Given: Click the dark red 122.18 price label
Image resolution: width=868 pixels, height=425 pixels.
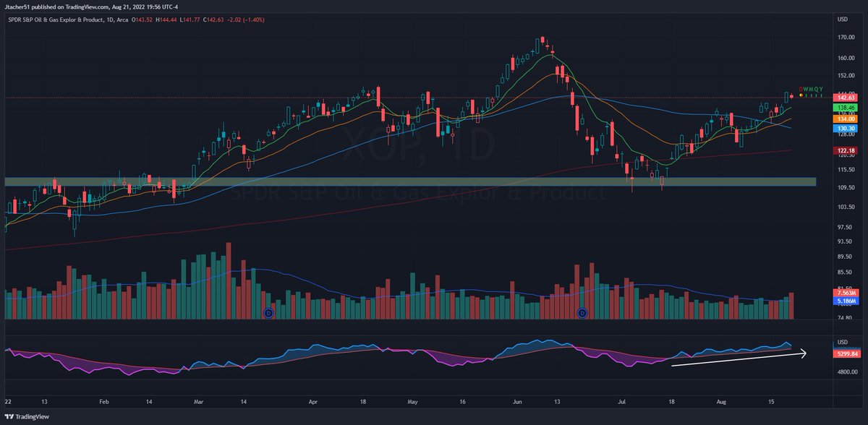Looking at the screenshot, I should 846,150.
